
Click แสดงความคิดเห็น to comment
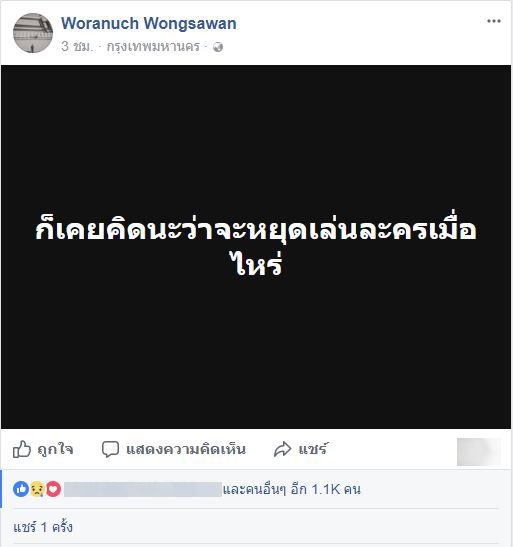click(186, 449)
